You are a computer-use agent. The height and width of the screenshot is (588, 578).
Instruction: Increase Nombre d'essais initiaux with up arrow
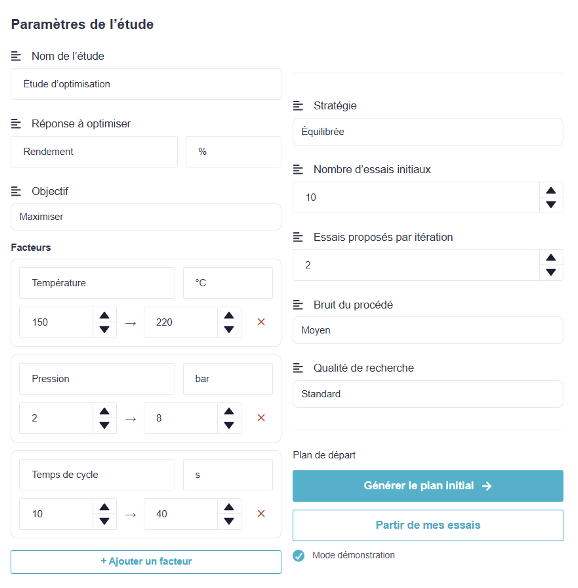[551, 190]
